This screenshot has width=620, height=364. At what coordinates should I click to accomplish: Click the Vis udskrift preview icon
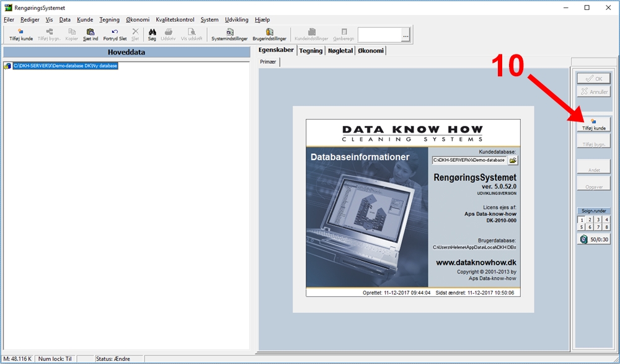point(192,35)
